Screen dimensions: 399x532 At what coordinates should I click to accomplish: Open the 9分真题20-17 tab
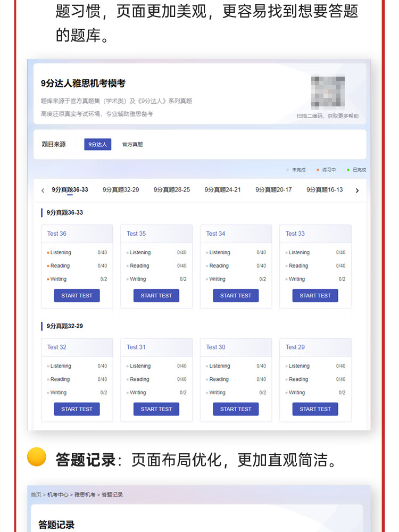pos(273,190)
